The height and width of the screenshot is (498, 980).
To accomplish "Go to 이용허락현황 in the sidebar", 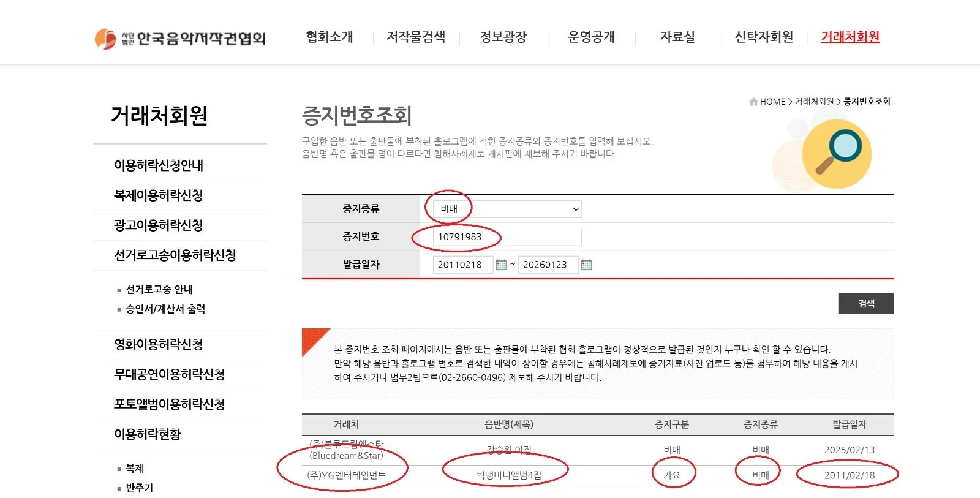I will pyautogui.click(x=148, y=434).
